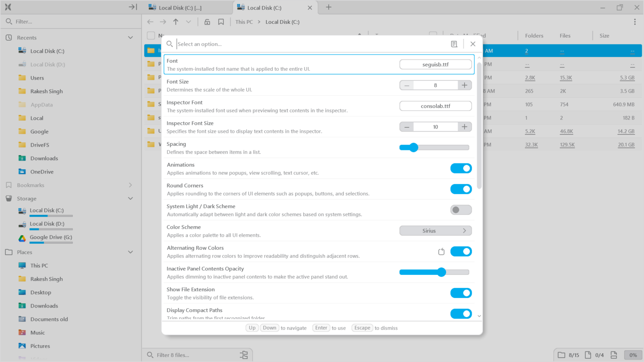Open the settings list icon in the palette header
The width and height of the screenshot is (644, 362).
[x=454, y=44]
